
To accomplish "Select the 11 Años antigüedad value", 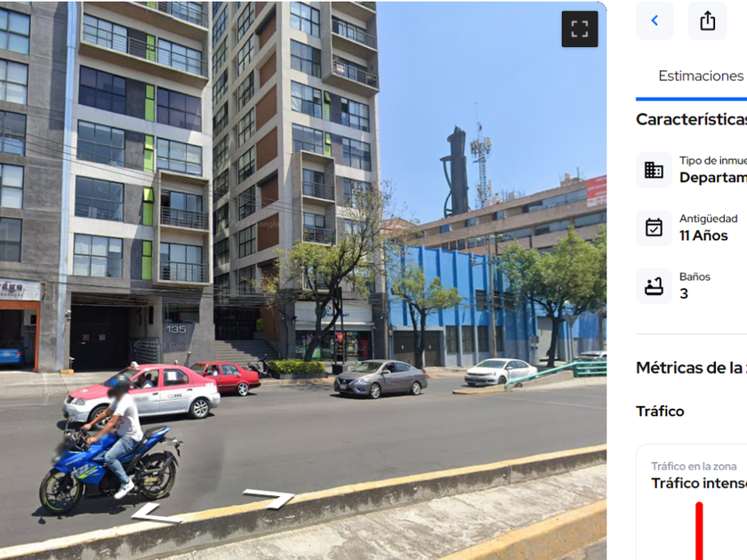I will click(703, 236).
